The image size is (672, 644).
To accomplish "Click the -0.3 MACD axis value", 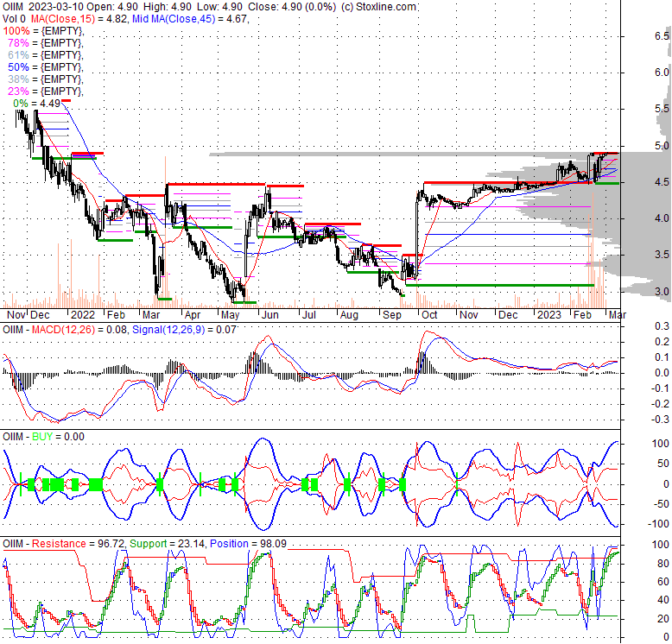I will point(660,420).
